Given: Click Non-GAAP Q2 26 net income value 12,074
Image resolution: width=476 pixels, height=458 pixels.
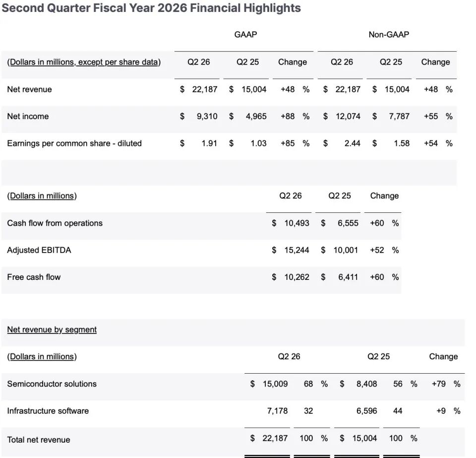Looking at the screenshot, I should (348, 116).
